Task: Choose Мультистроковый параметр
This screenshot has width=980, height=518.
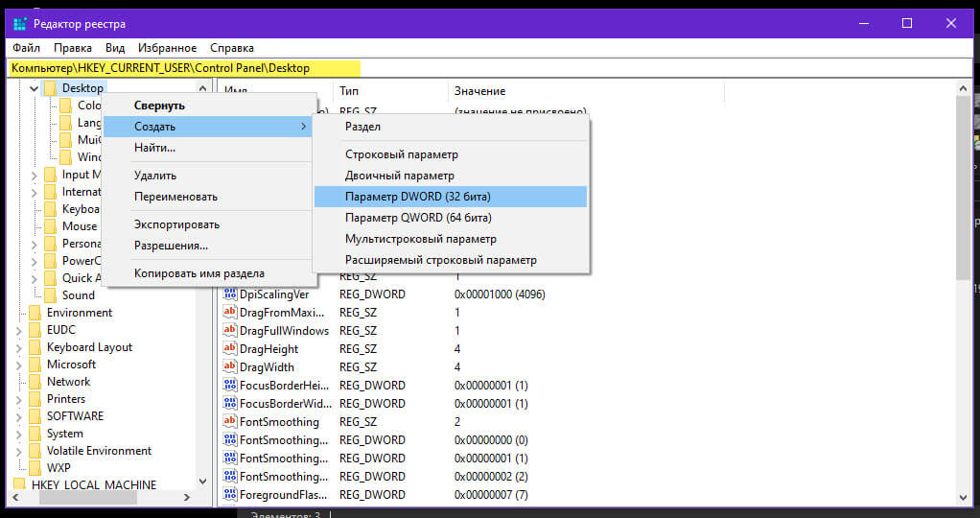Action: [x=451, y=239]
